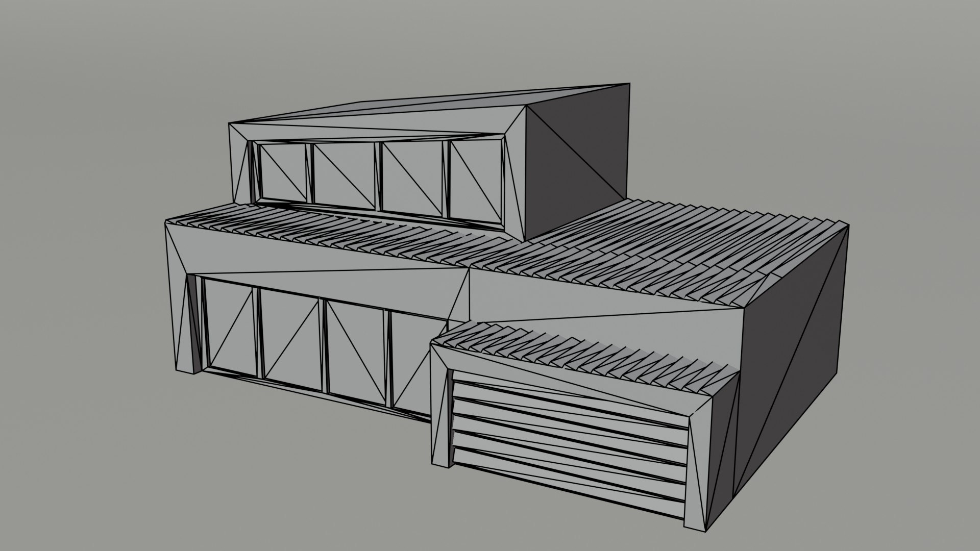Select the second upper-floor window pane
Image resolution: width=980 pixels, height=551 pixels.
344,177
